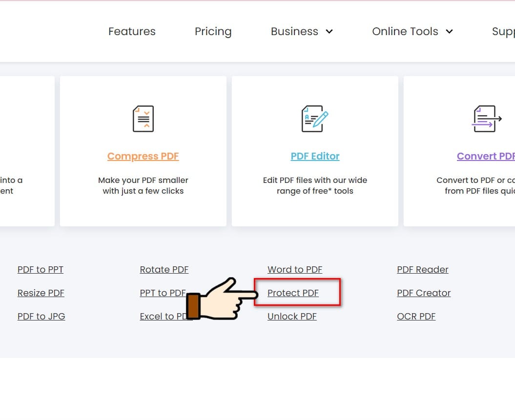Click the Convert PDF arrow icon
515x420 pixels.
486,119
